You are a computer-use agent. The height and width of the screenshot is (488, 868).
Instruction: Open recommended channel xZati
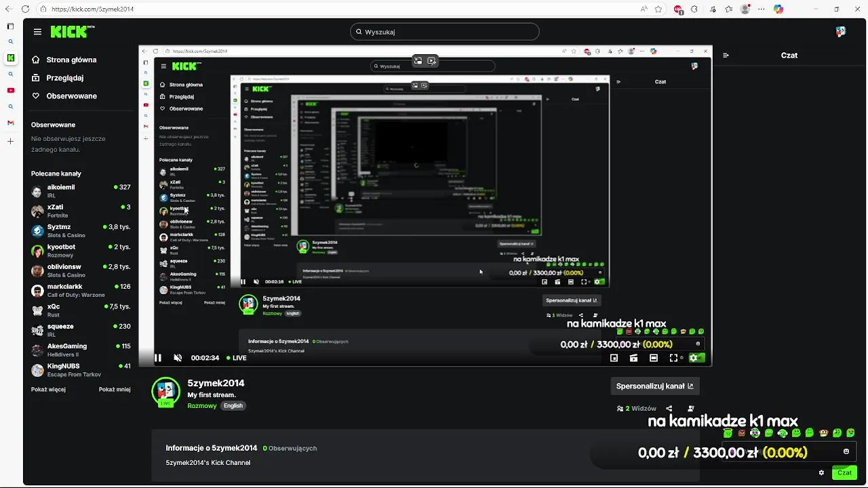(x=81, y=211)
